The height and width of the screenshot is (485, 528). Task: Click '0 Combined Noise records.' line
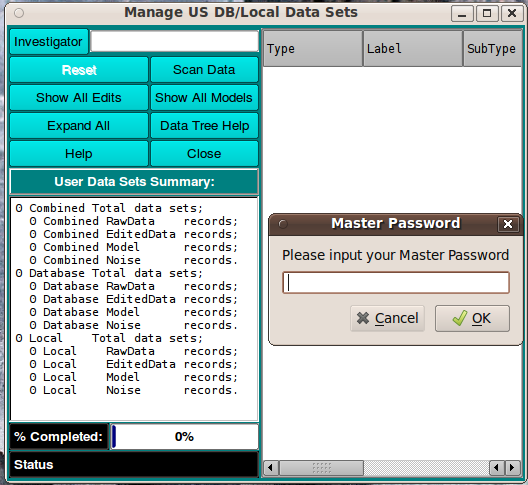(x=133, y=260)
